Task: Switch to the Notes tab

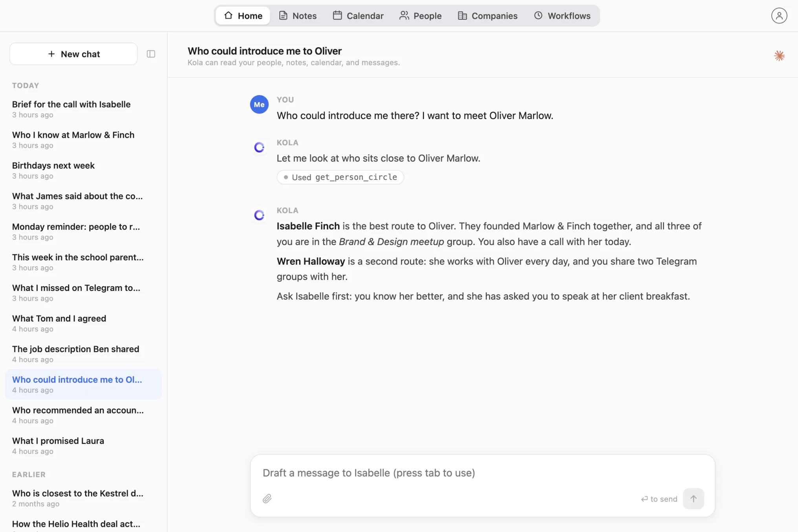Action: (x=298, y=16)
